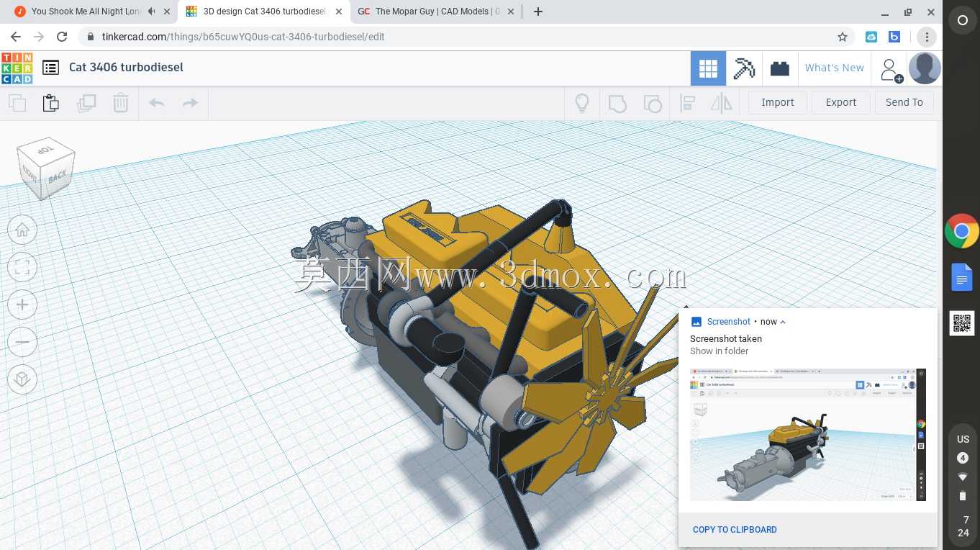Click the Send To button
Screen dimensions: 980x550
(x=904, y=103)
